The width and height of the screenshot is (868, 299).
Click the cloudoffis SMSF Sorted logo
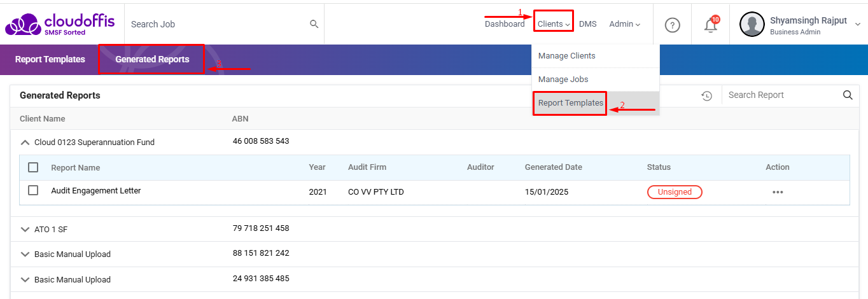(x=60, y=24)
